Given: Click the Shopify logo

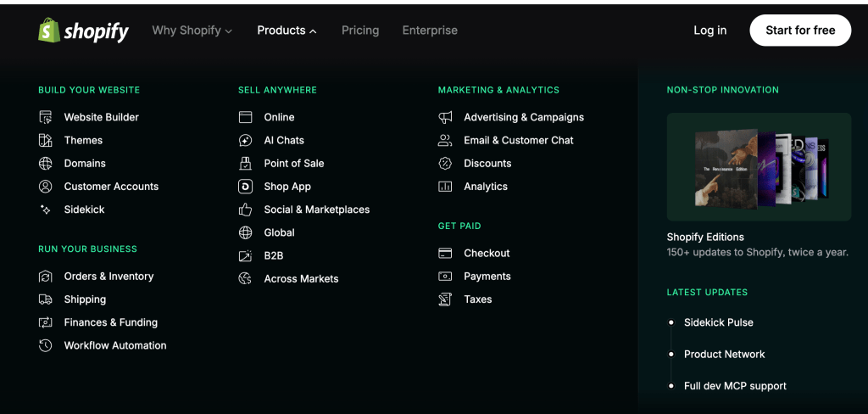Looking at the screenshot, I should (83, 31).
